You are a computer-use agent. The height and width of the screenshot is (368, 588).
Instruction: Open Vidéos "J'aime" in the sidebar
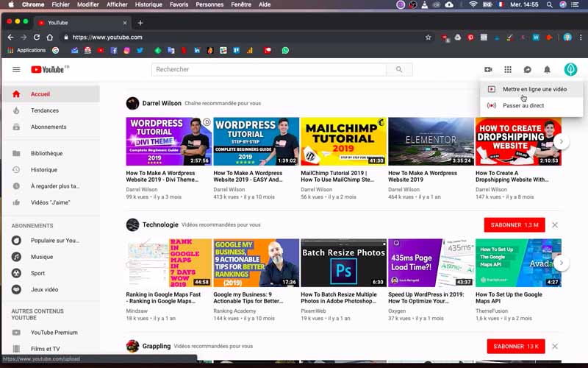(x=51, y=202)
